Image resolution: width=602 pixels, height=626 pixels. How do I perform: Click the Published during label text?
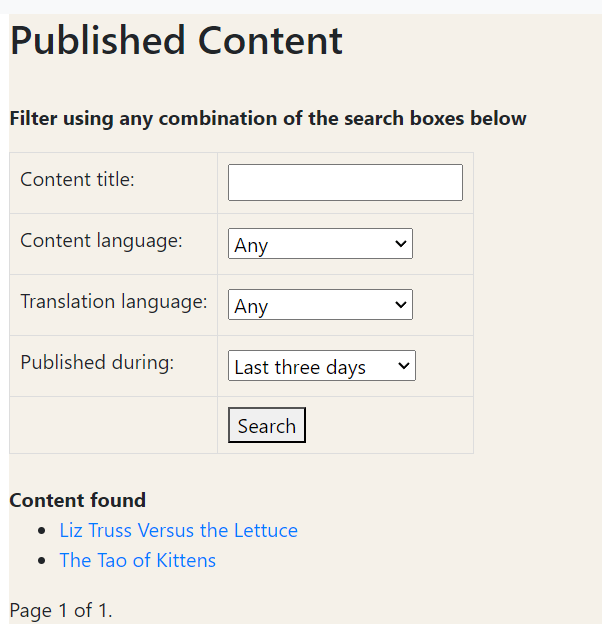97,363
